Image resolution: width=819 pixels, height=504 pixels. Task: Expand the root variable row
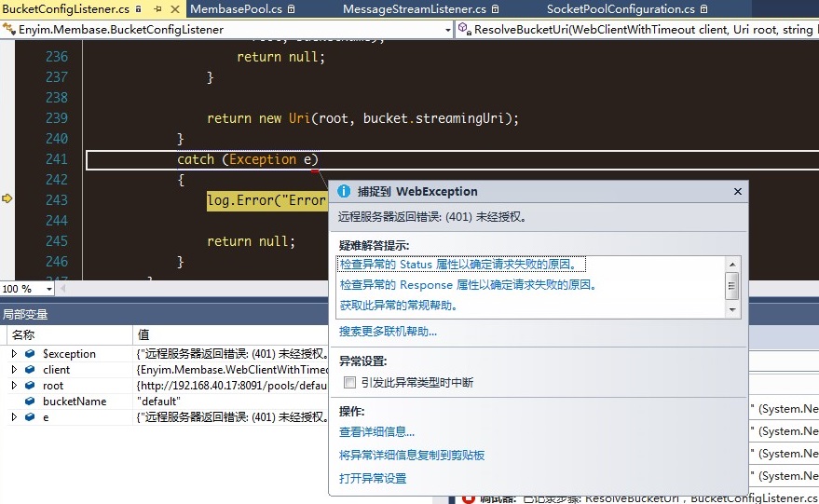point(14,385)
